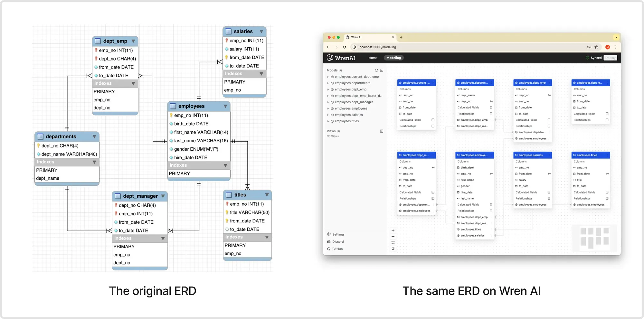644x319 pixels.
Task: Fit the diagram to view
Action: click(x=393, y=243)
